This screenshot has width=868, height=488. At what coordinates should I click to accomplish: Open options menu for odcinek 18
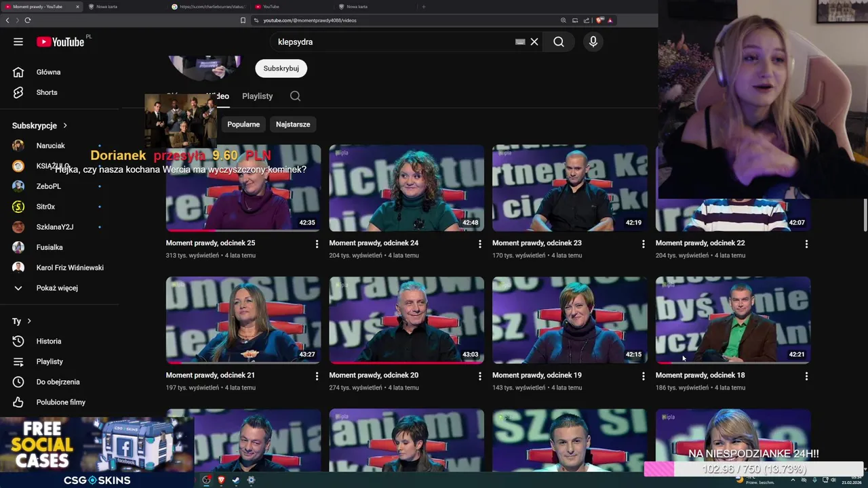click(806, 376)
